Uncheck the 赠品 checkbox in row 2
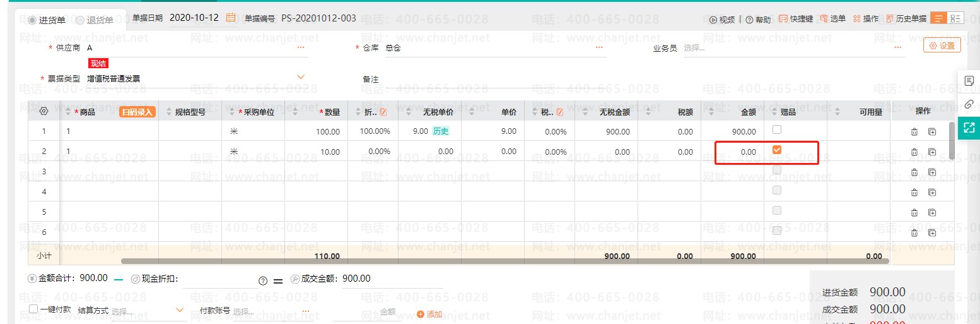 click(777, 150)
